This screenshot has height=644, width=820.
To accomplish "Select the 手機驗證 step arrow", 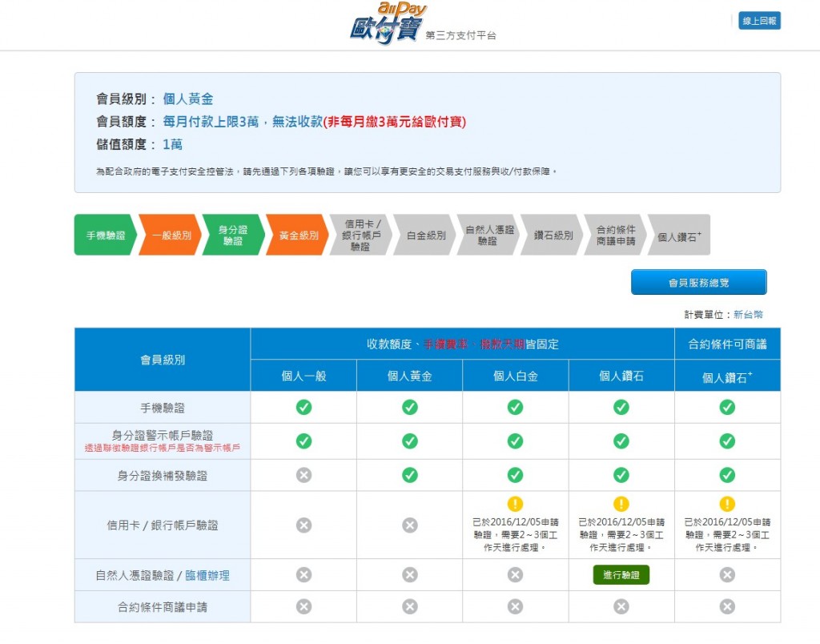I will (x=106, y=235).
